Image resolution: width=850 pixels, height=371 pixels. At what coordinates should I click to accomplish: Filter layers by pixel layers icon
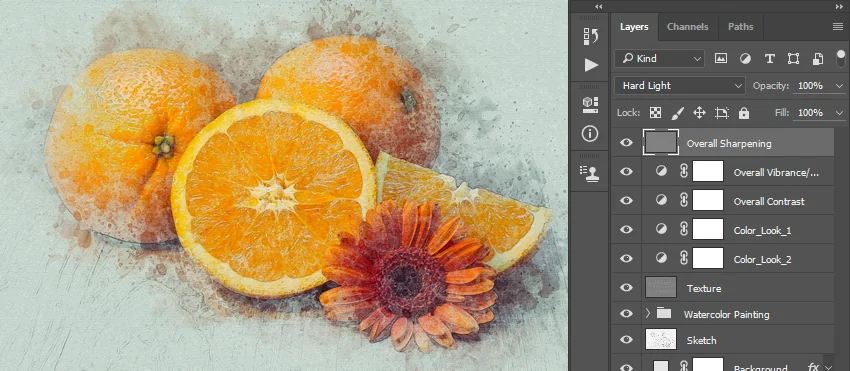720,59
